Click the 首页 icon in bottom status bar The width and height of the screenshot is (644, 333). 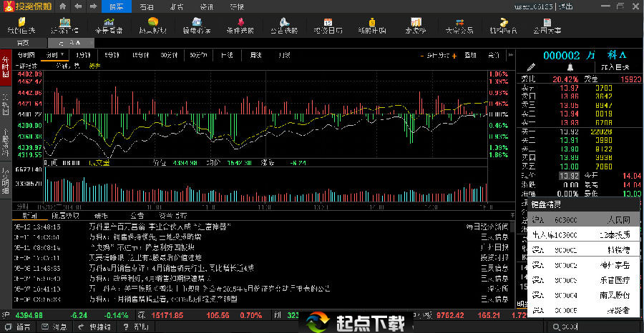8,327
